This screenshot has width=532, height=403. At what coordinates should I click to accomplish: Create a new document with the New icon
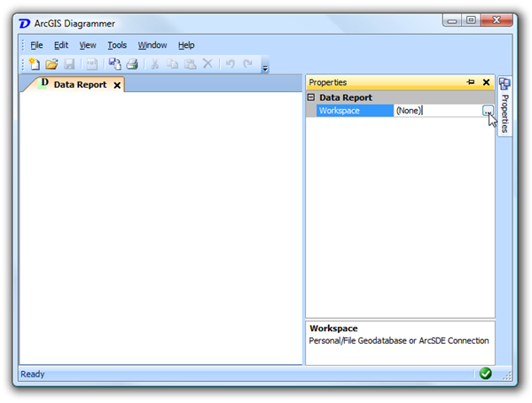coord(35,64)
